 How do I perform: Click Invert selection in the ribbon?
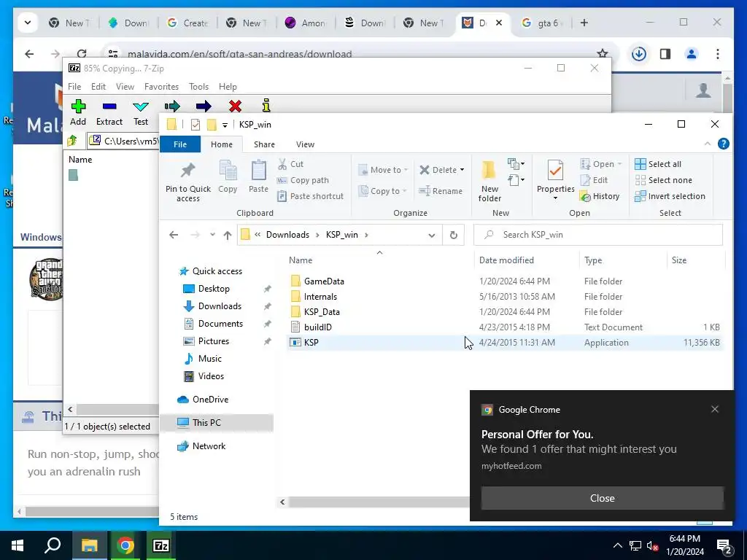click(x=670, y=196)
